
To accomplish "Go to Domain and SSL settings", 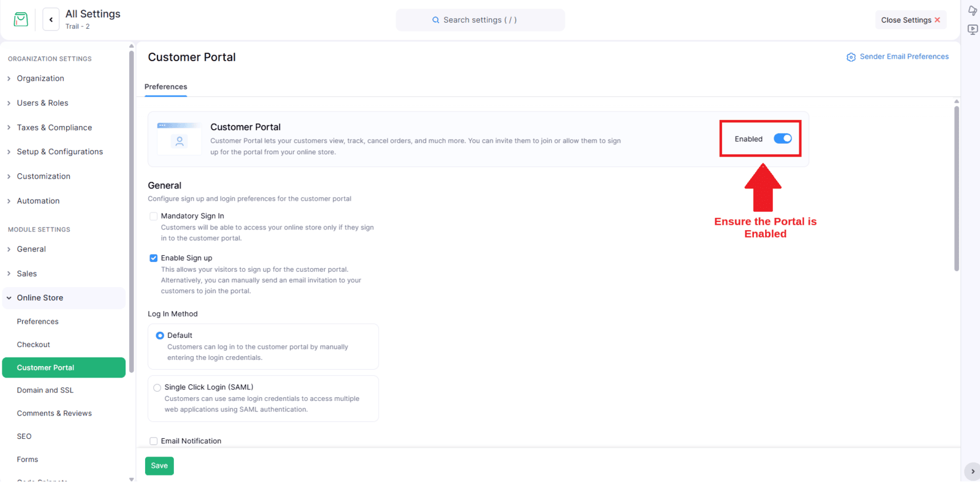I will (45, 391).
